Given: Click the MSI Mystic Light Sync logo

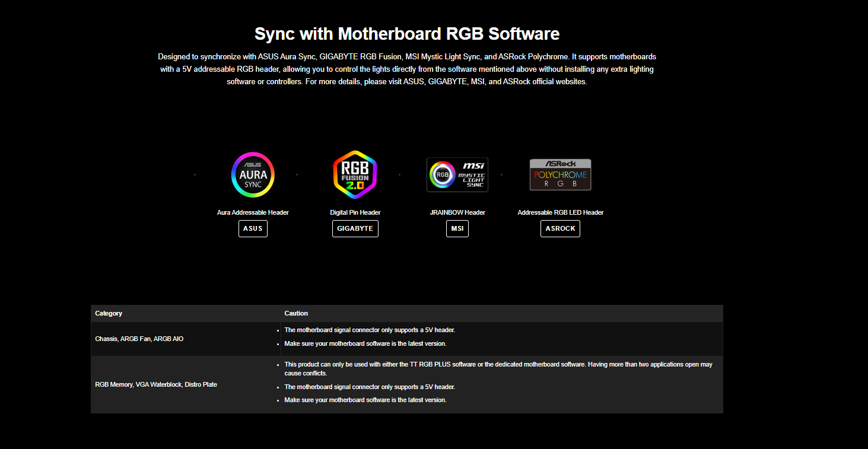Looking at the screenshot, I should [457, 174].
